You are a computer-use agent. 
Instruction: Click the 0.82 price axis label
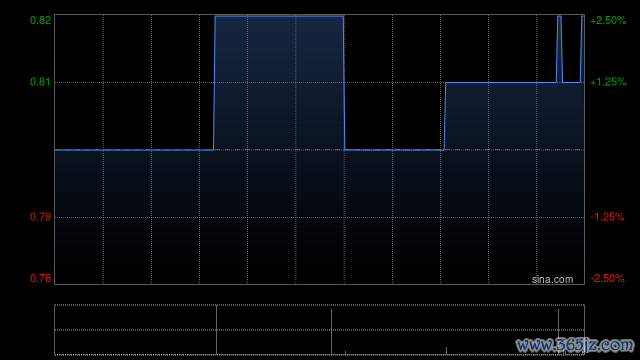(40, 20)
